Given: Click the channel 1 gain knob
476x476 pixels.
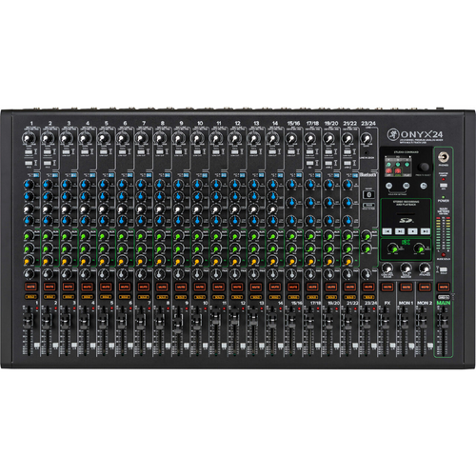Looking at the screenshot, I should [x=29, y=139].
